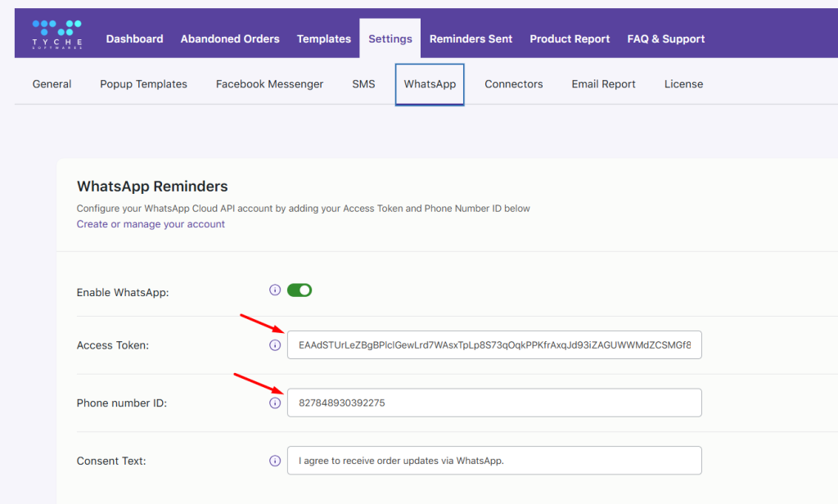The width and height of the screenshot is (838, 504).
Task: Switch to Popup Templates tab
Action: coord(143,83)
